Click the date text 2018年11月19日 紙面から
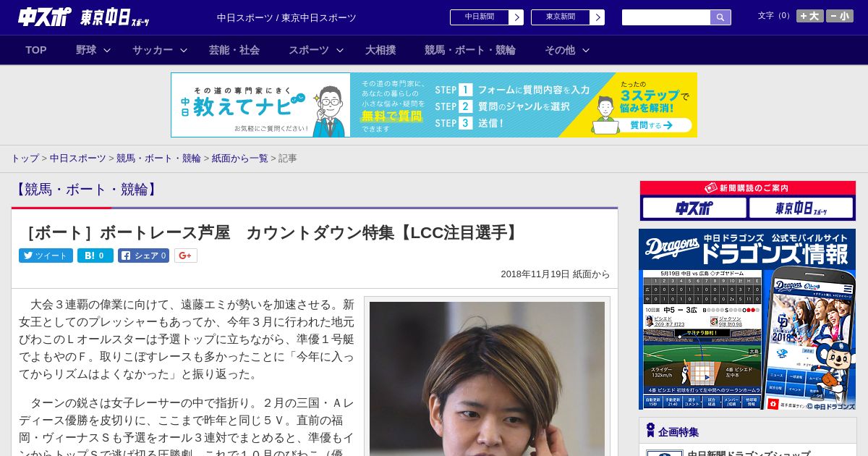Viewport: 868px width, 456px height. tap(556, 274)
